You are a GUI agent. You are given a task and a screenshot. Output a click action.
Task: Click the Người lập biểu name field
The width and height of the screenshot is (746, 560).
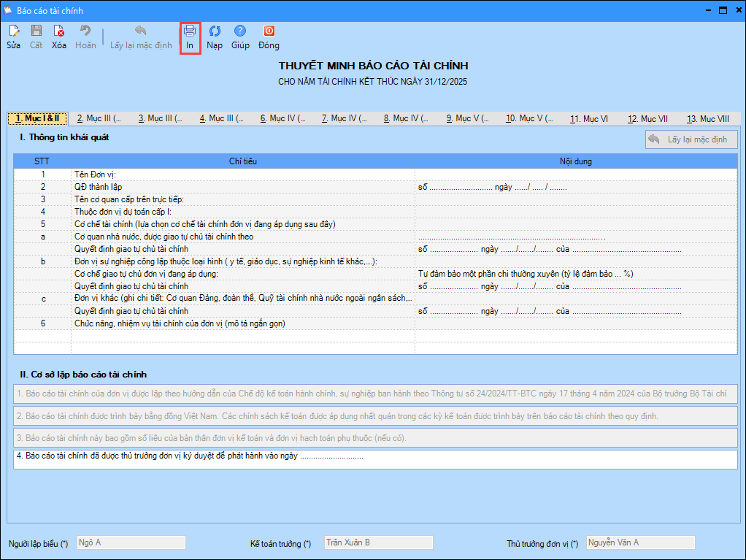point(131,542)
